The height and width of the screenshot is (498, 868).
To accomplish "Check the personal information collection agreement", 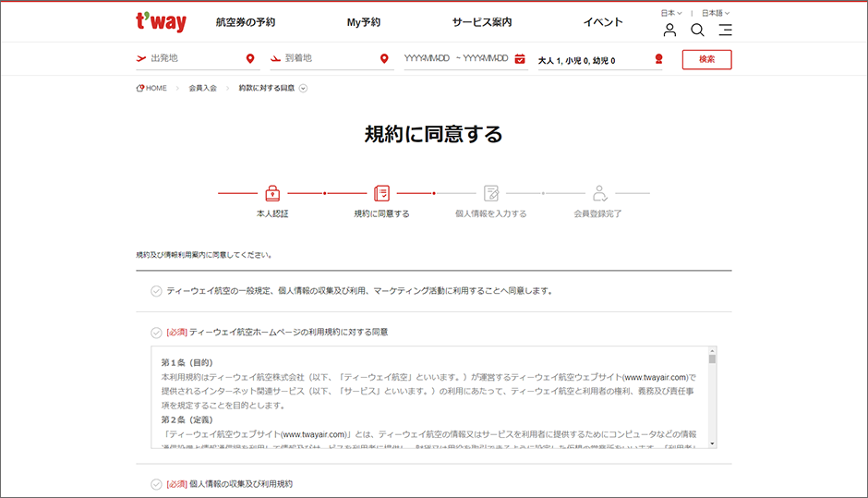I will [156, 484].
